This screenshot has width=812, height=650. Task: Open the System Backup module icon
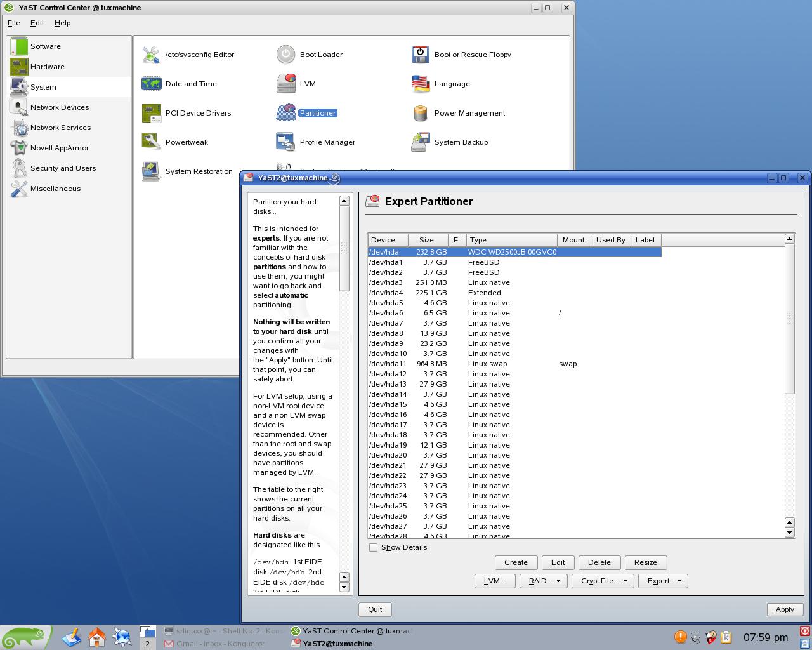(x=420, y=142)
